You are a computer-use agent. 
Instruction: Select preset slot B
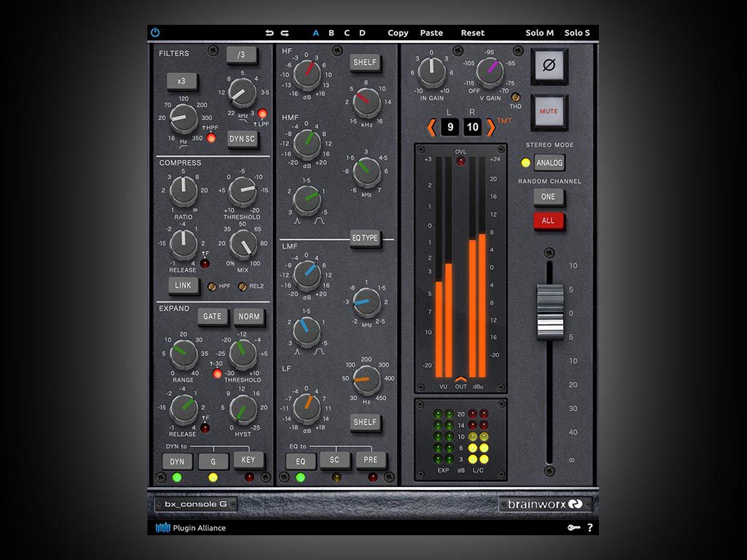[331, 33]
